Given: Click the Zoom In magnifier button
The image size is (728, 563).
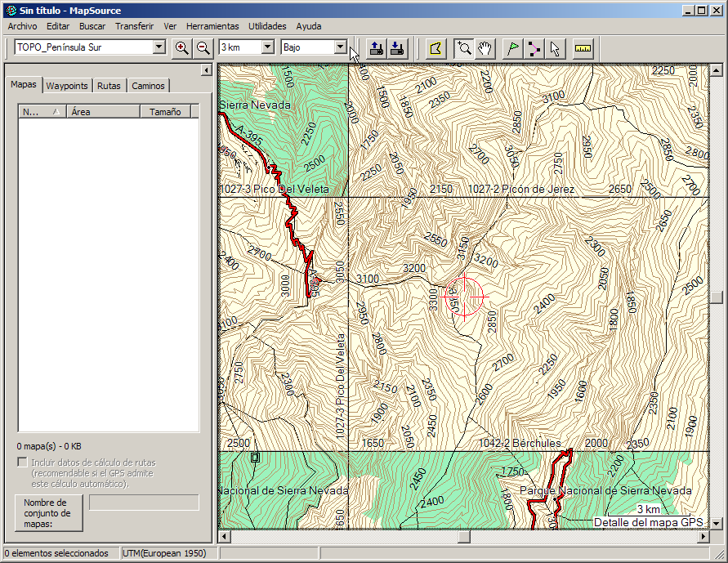Looking at the screenshot, I should (182, 48).
